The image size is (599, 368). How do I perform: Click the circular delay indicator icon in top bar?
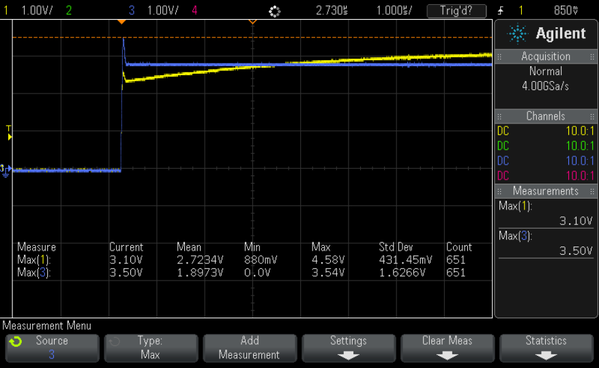point(274,11)
